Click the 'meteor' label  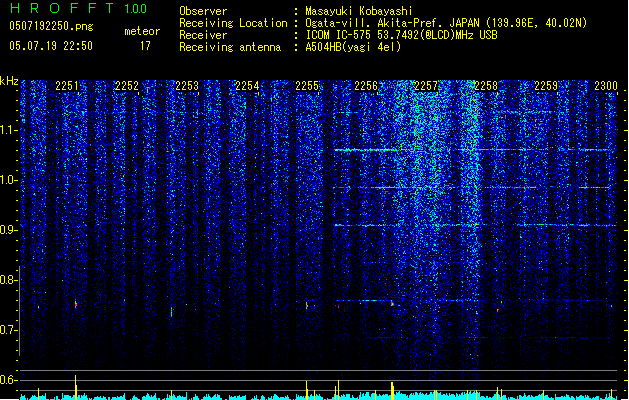tap(142, 31)
